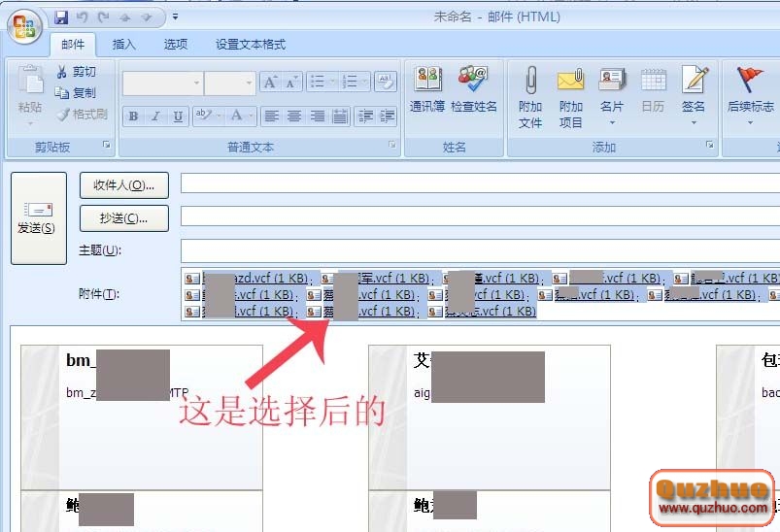The image size is (780, 532).
Task: Click the text highlight color icon
Action: click(203, 116)
